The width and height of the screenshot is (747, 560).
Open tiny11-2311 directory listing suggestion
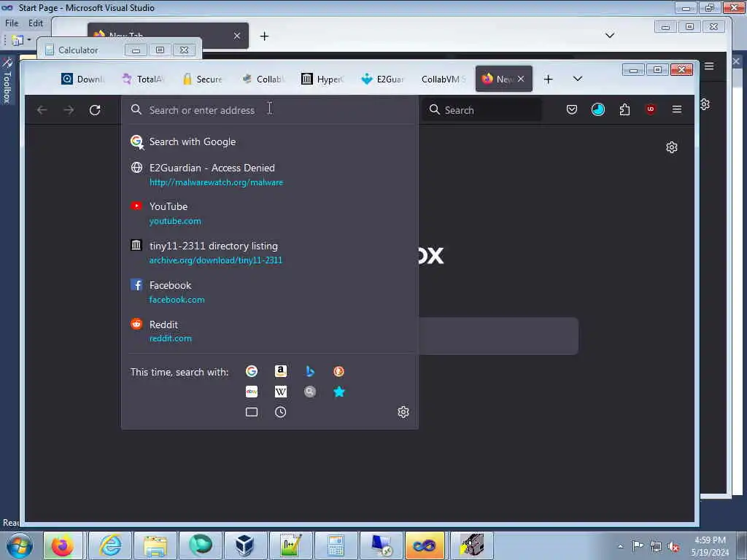pos(270,253)
